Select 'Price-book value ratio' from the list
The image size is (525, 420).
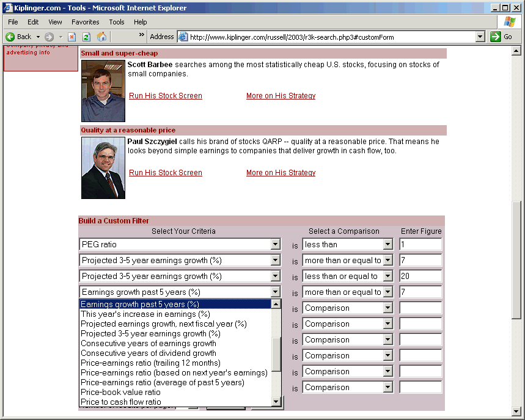click(120, 392)
